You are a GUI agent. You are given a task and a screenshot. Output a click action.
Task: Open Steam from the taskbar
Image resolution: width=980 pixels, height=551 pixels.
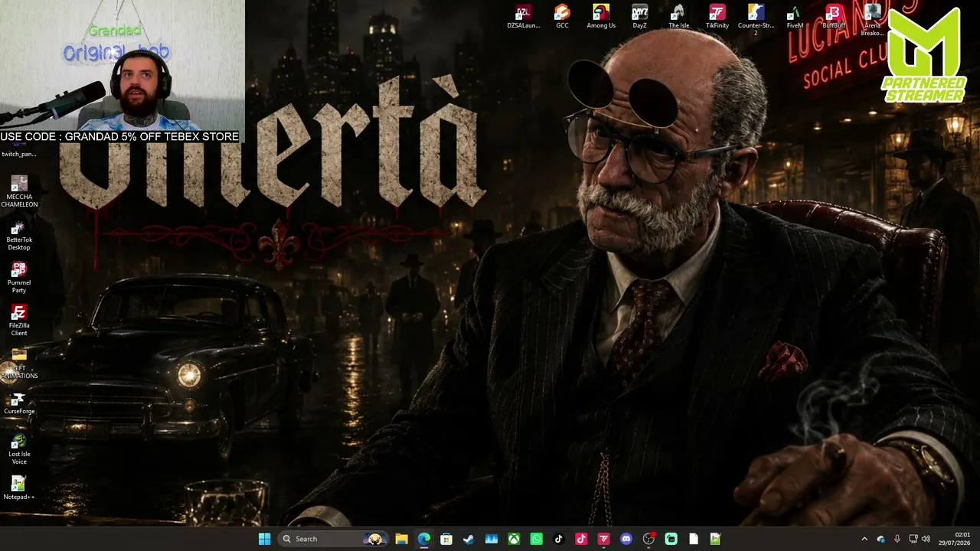pyautogui.click(x=469, y=539)
